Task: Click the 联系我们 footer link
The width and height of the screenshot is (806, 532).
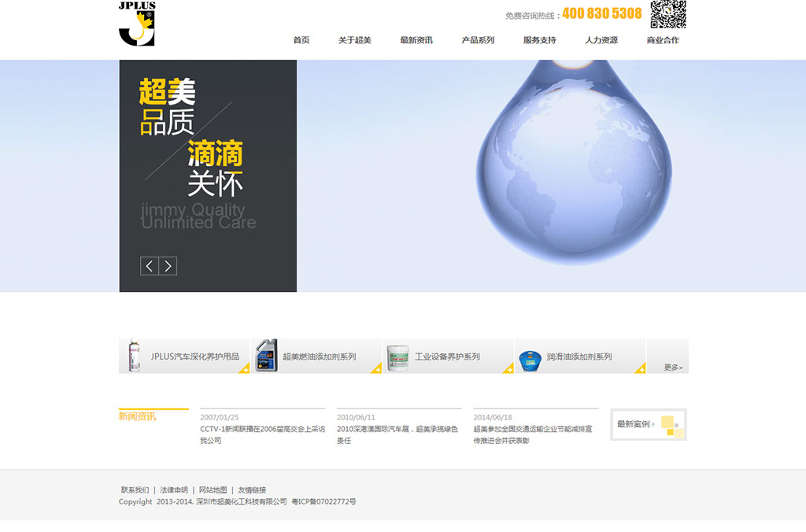Action: click(x=135, y=490)
